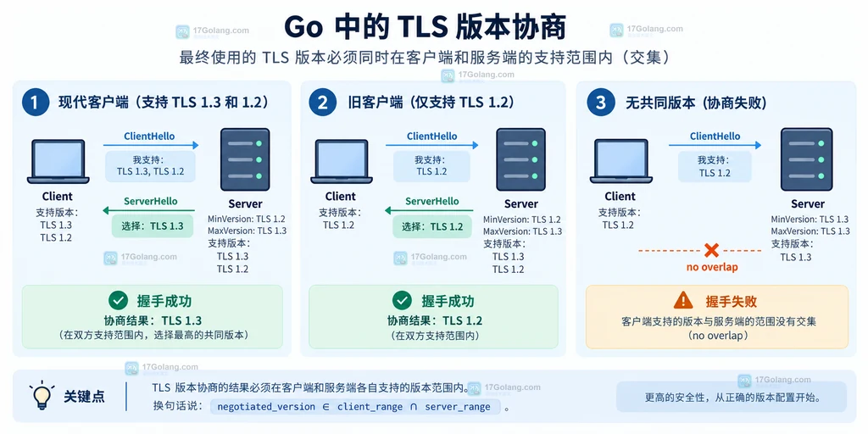This screenshot has width=868, height=434.
Task: Click ServerHello in the 现代客户端 panel
Action: tap(151, 202)
